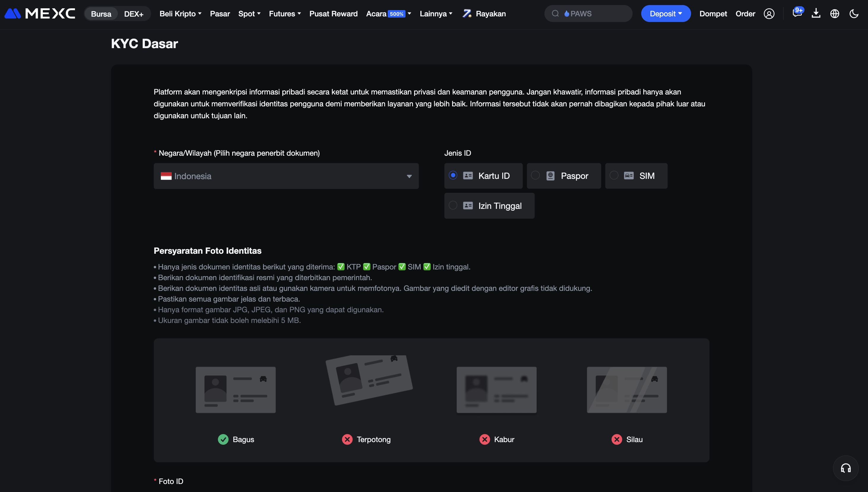Click the MEXC logo

point(40,13)
